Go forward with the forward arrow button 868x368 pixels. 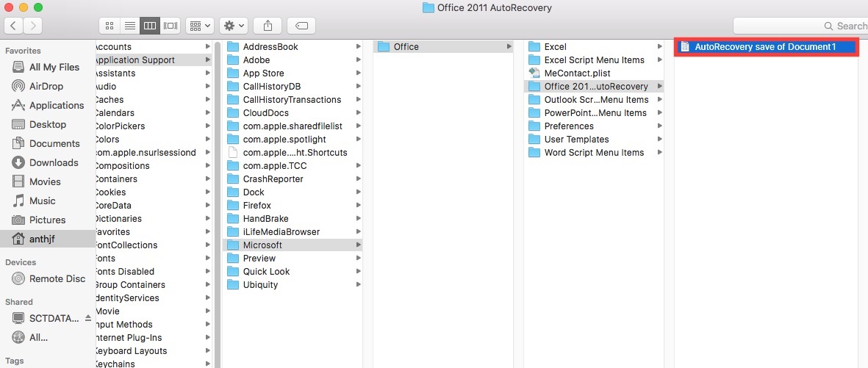click(32, 26)
